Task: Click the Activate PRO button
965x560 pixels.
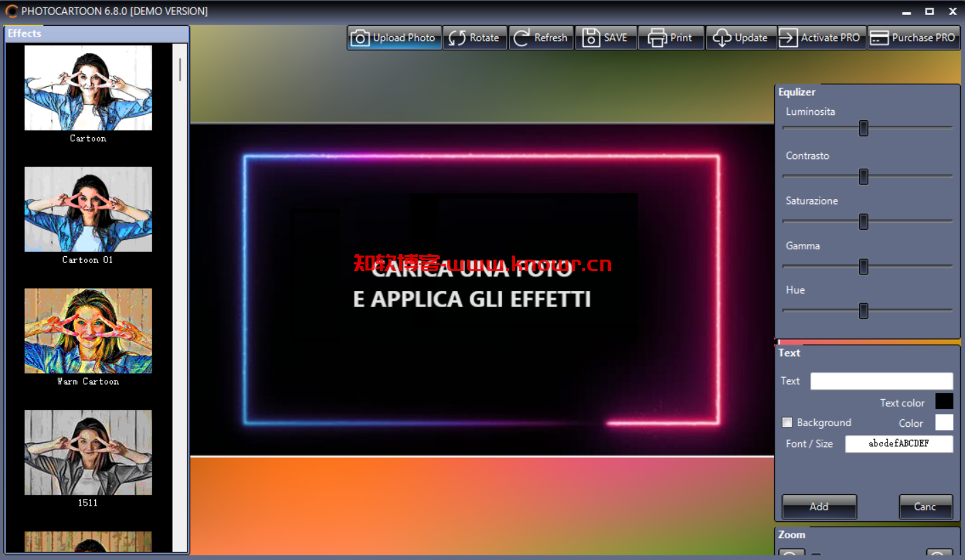Action: [x=821, y=38]
